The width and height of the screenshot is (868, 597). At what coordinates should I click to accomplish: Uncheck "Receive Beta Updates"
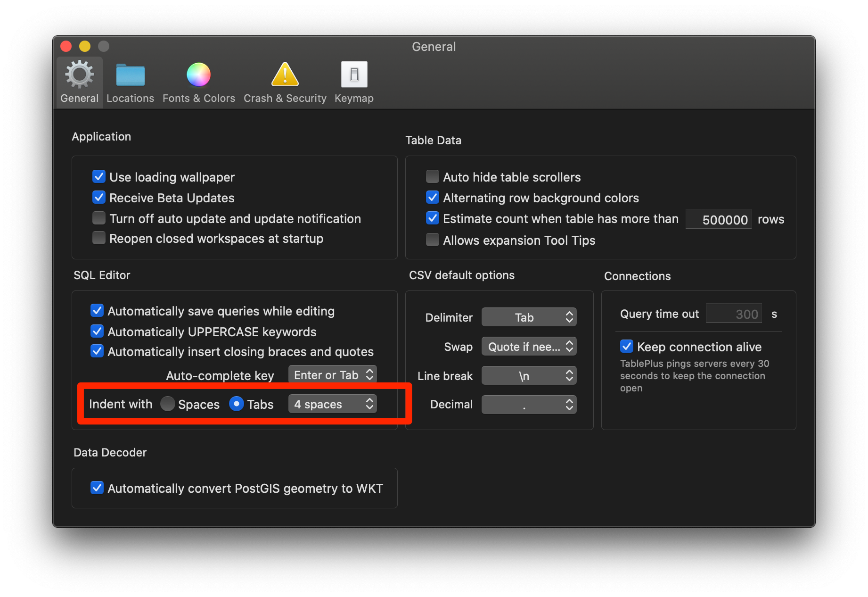[x=99, y=197]
